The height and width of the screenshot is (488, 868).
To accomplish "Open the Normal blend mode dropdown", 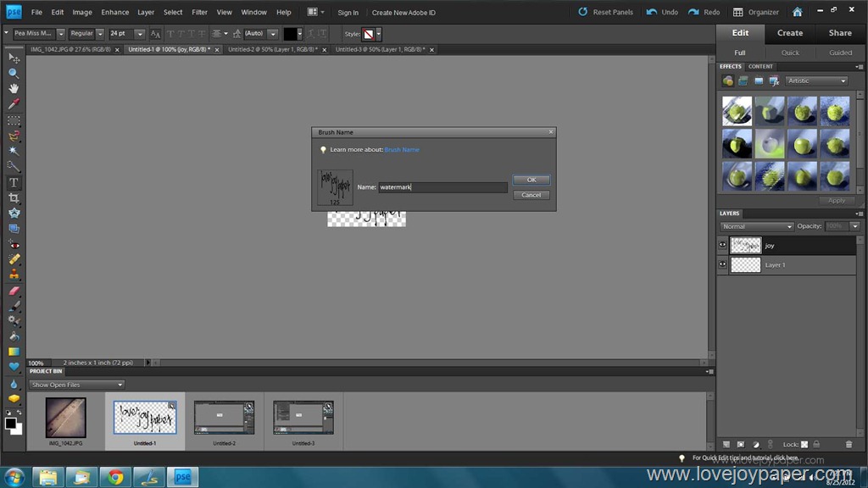I will [757, 226].
